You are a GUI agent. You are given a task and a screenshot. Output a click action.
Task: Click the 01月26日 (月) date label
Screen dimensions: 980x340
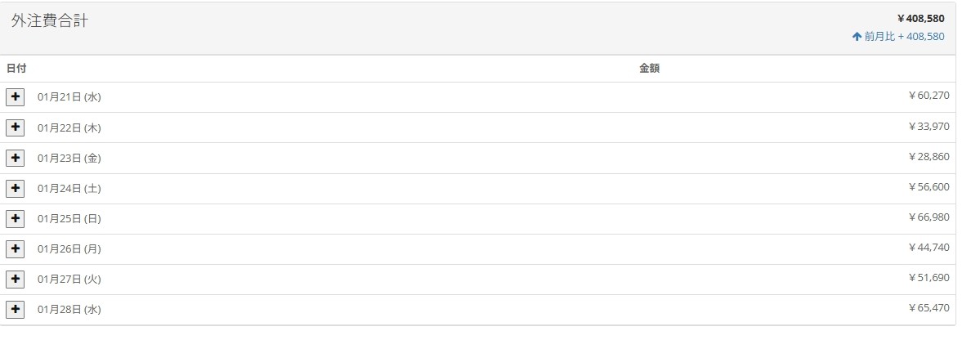[69, 248]
